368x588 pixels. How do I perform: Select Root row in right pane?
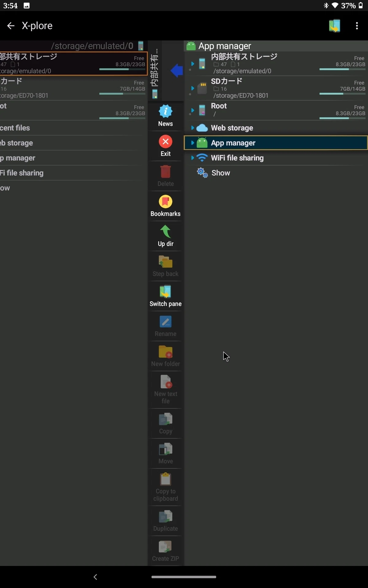point(276,110)
